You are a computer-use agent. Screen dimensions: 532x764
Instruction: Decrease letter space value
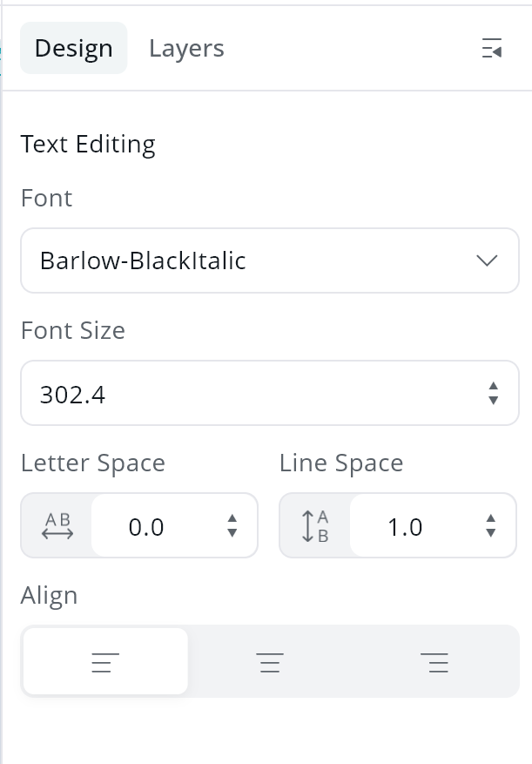coord(232,533)
